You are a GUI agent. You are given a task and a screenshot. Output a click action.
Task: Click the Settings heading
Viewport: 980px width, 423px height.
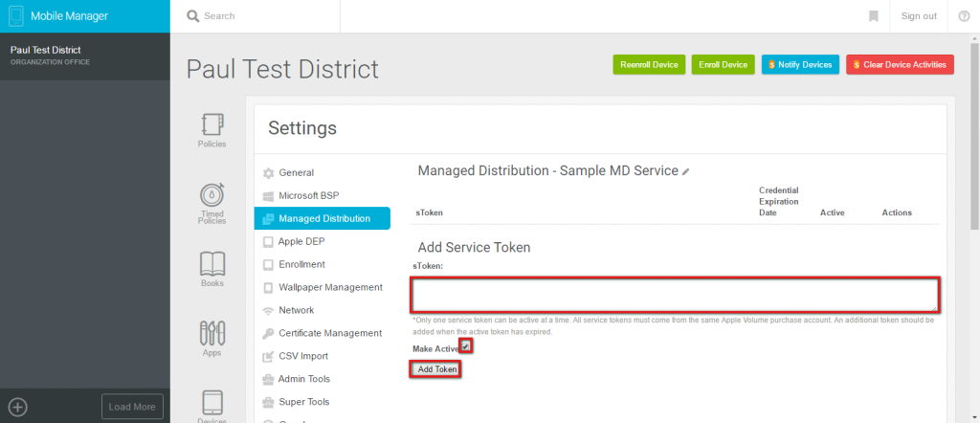click(302, 128)
